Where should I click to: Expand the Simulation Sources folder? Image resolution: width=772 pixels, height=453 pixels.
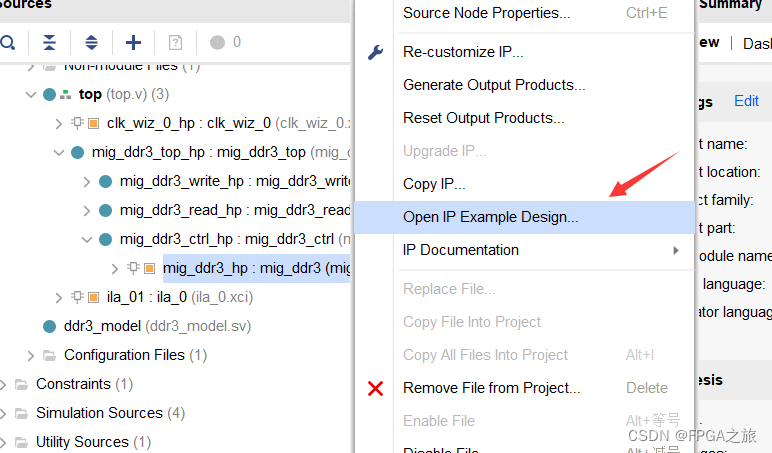[3, 414]
